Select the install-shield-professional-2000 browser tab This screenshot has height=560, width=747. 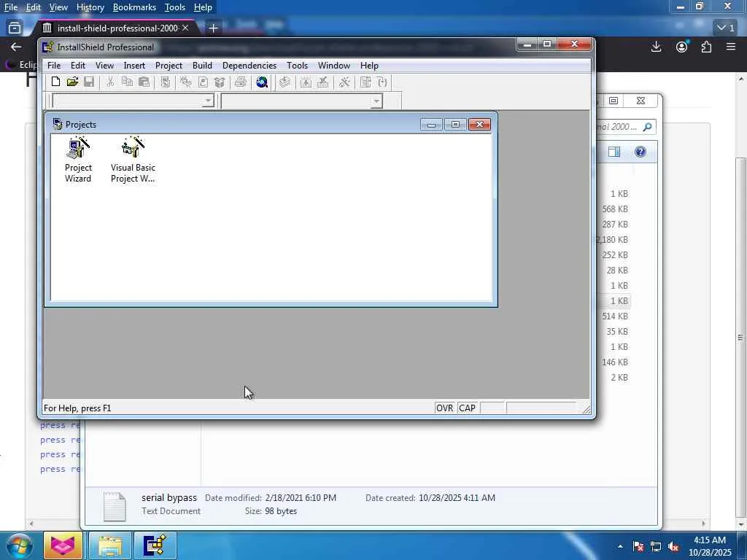click(x=116, y=28)
